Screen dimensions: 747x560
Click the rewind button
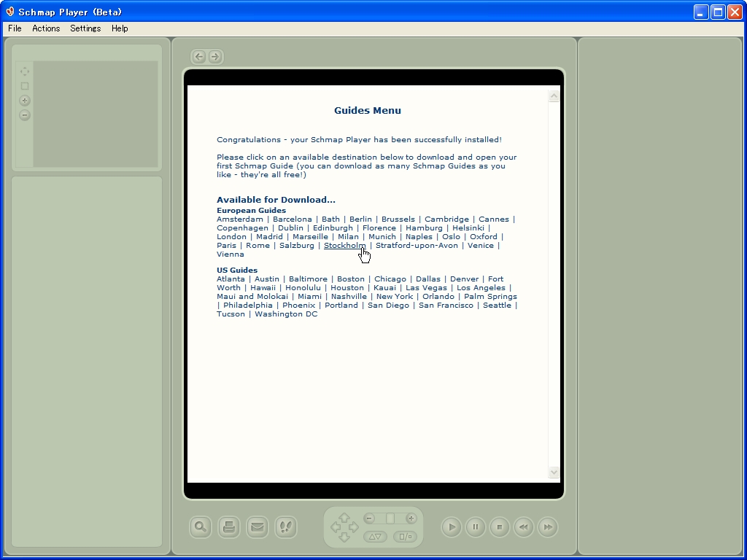[x=524, y=527]
